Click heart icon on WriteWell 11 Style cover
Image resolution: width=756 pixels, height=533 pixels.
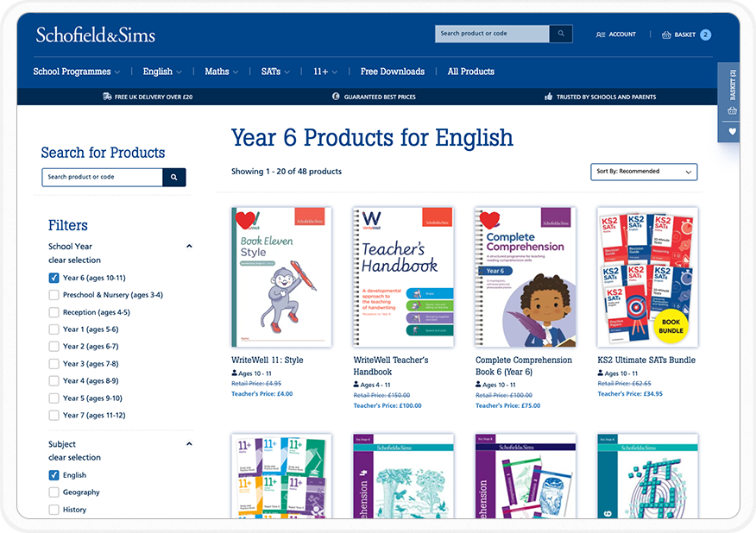coord(247,220)
